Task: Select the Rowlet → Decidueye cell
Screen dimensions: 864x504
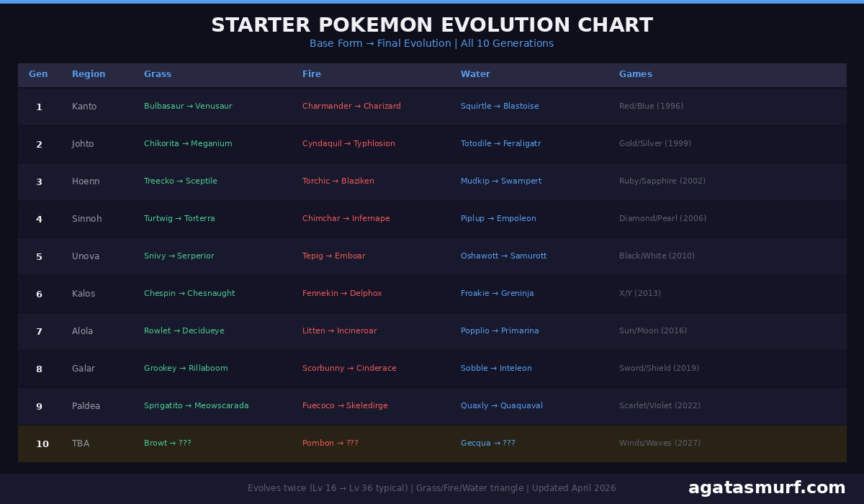Action: tap(184, 331)
